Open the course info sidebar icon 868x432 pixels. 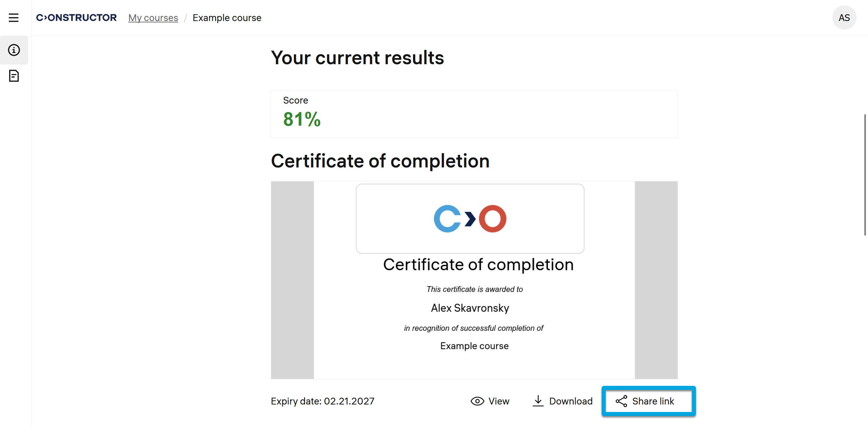(14, 50)
